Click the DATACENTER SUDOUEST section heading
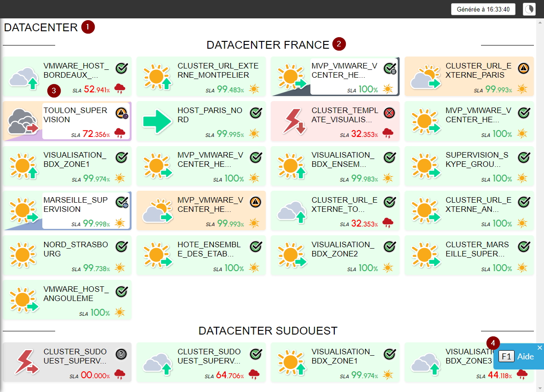Viewport: 544px width, 392px height. pyautogui.click(x=268, y=331)
